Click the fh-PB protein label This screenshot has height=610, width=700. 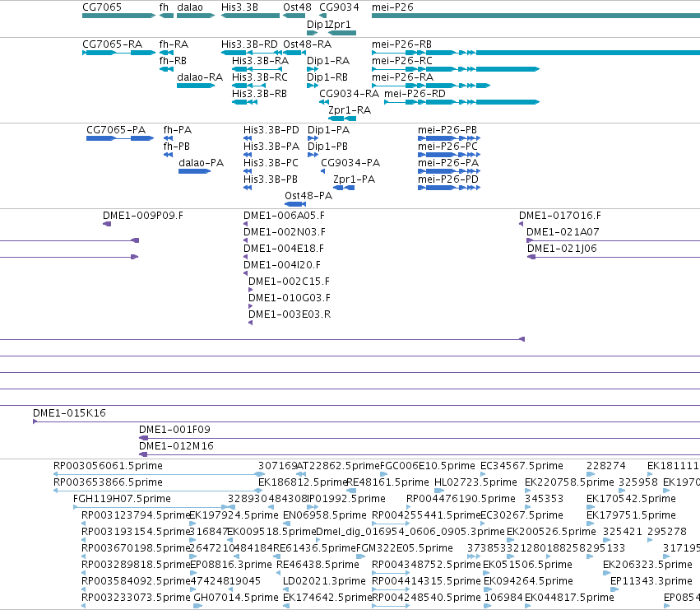[x=177, y=147]
